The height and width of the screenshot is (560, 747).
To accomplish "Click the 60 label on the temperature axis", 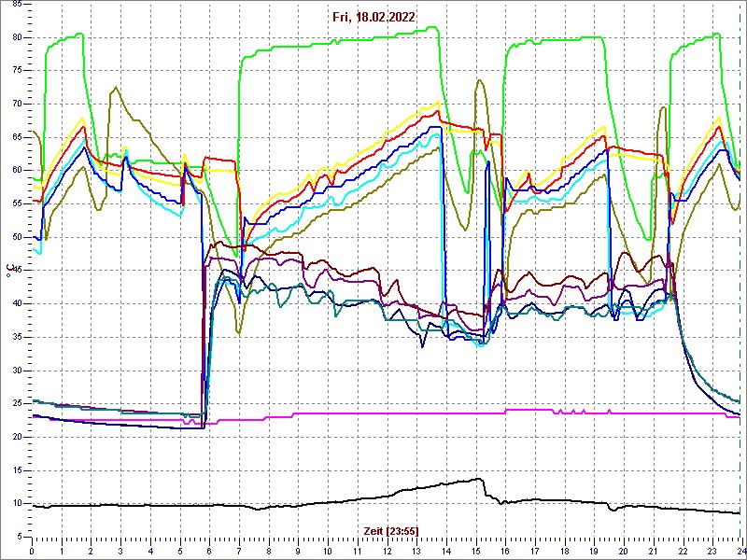I will tap(16, 171).
